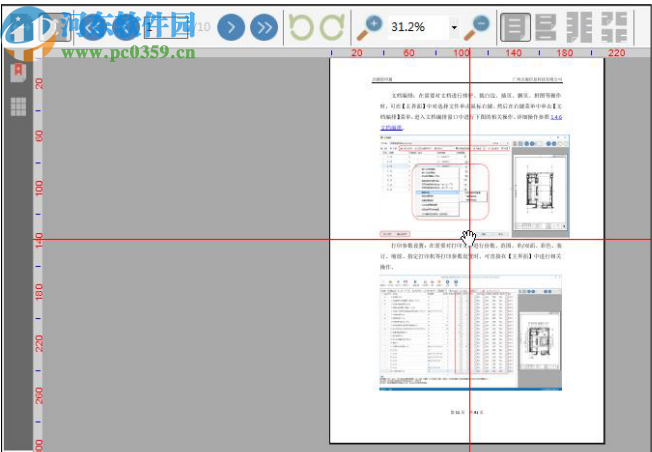Jump to the last page

pos(264,27)
